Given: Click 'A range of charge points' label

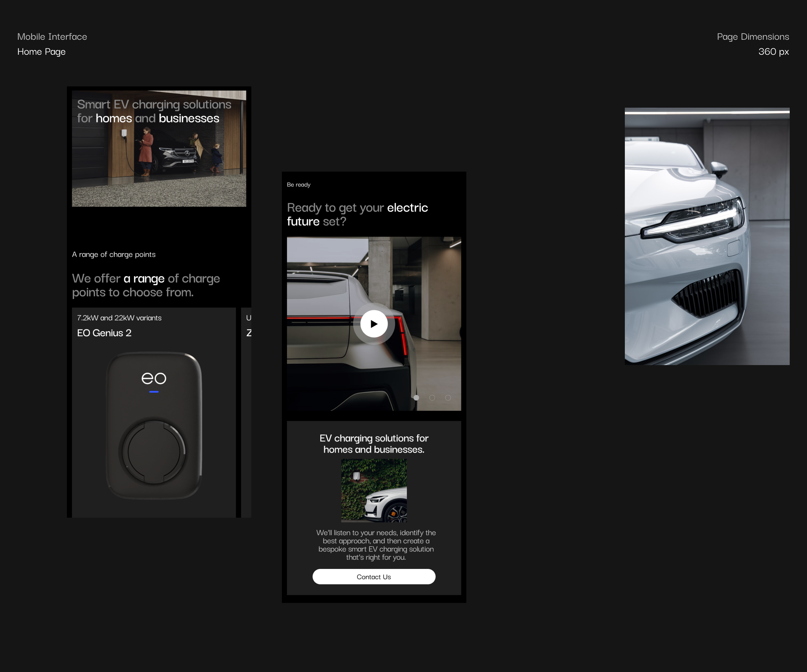Looking at the screenshot, I should pos(114,254).
